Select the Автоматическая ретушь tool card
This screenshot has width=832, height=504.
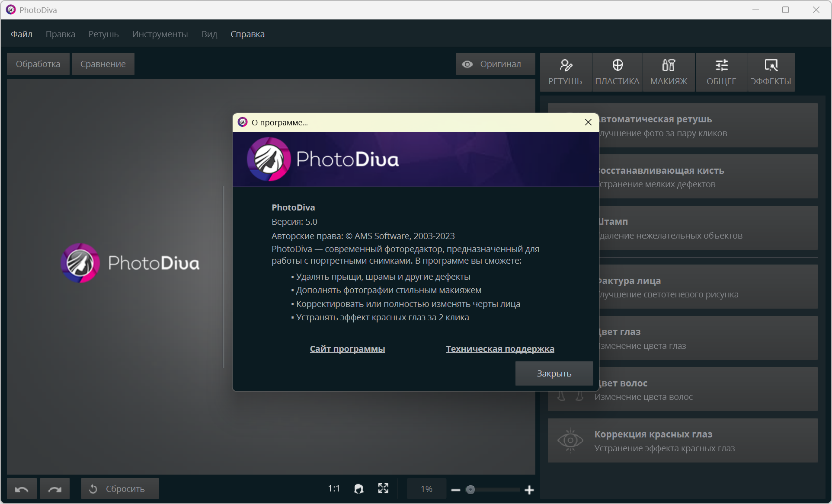[708, 125]
